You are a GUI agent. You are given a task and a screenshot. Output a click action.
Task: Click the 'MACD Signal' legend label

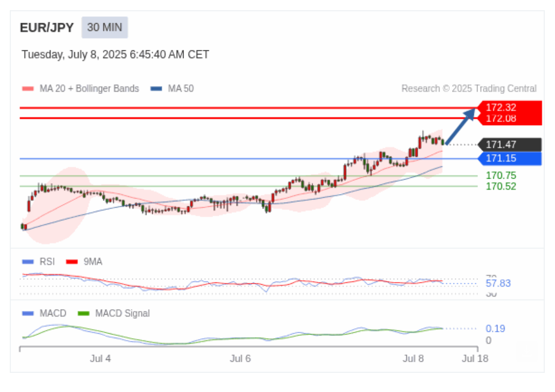point(122,313)
